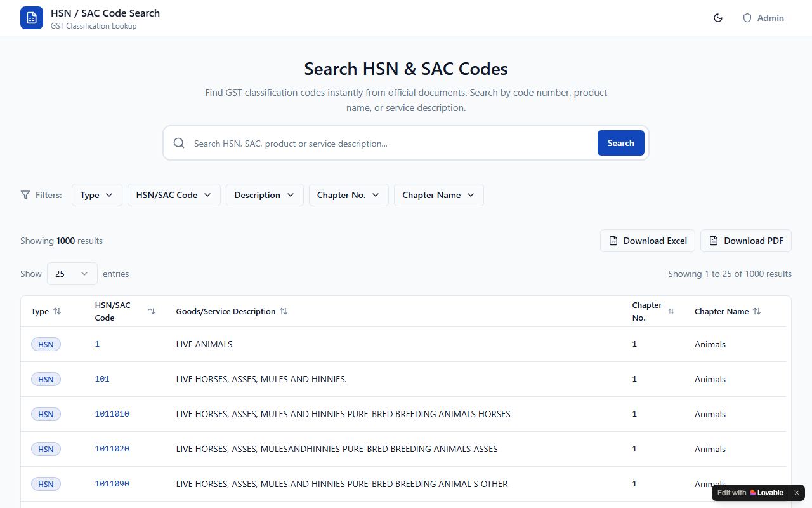This screenshot has height=508, width=812.
Task: Click HSN code link 1
Action: (x=97, y=344)
